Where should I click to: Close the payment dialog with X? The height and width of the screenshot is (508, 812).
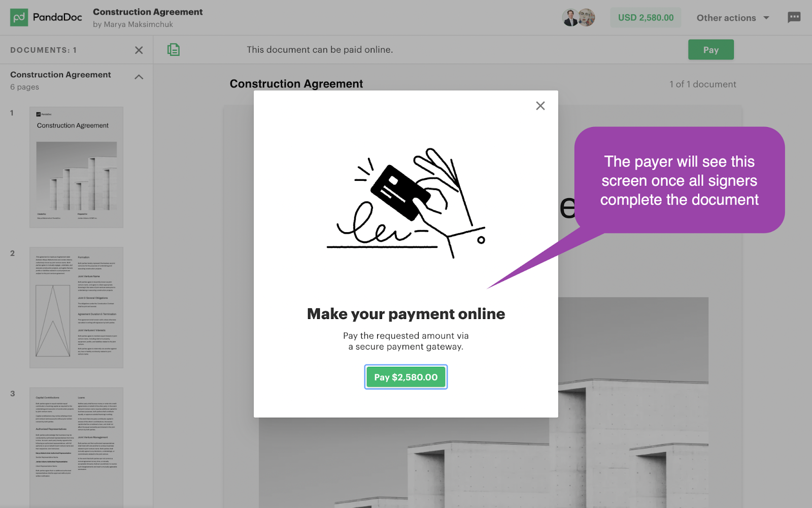(540, 106)
